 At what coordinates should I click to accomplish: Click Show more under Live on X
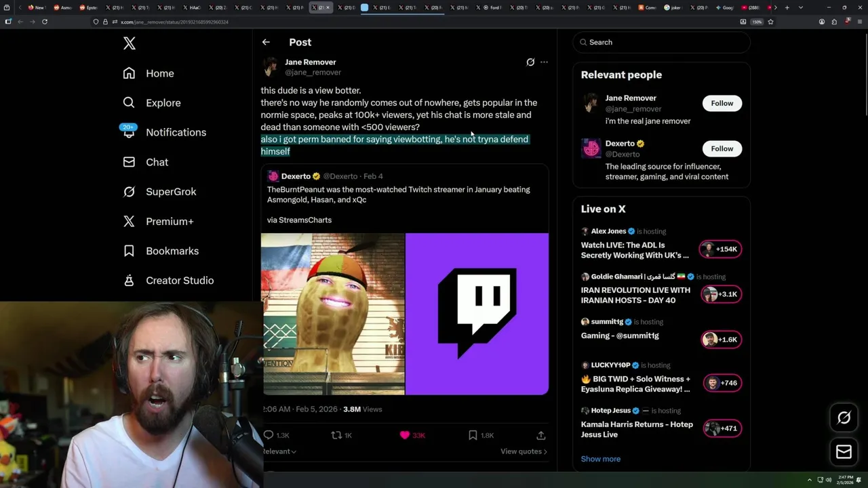click(x=601, y=459)
